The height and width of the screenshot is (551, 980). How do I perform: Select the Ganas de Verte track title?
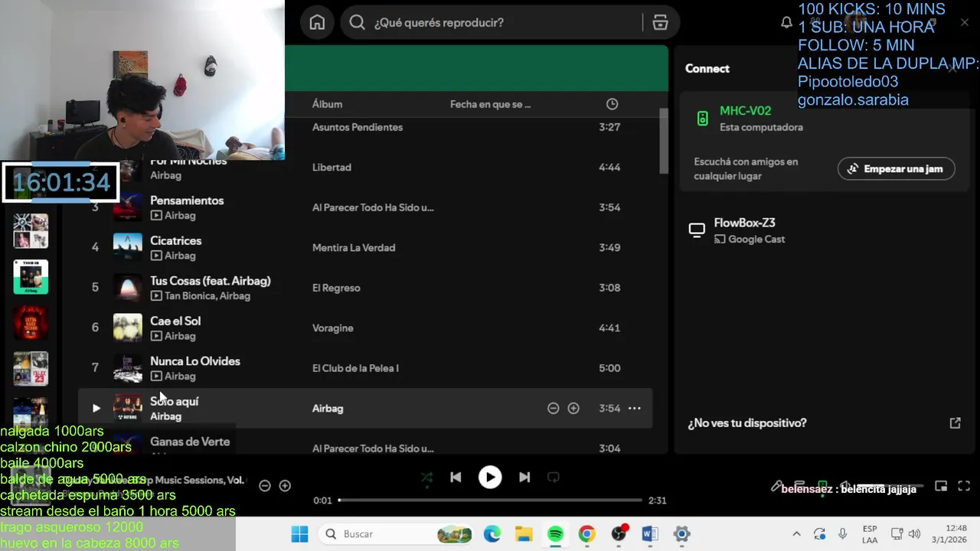pos(189,442)
